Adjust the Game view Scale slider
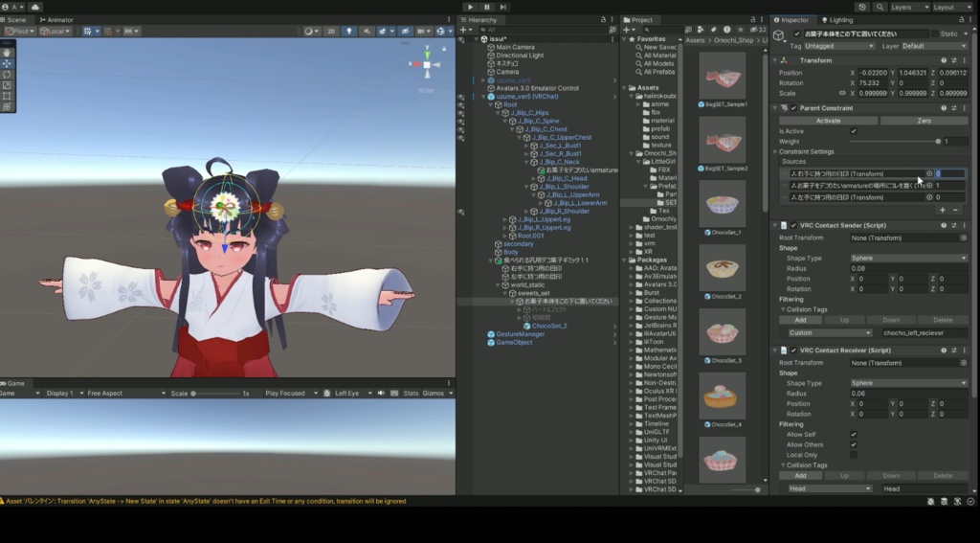Screen dimensions: 980x543 [x=215, y=394]
